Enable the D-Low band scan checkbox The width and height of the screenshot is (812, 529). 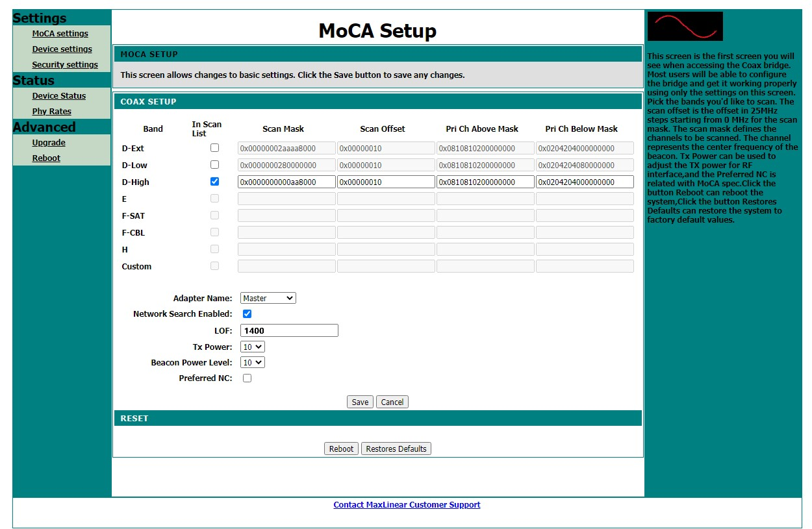tap(214, 164)
